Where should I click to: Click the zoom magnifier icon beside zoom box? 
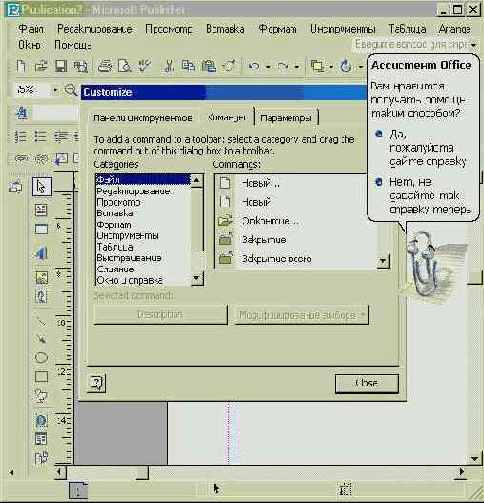point(71,90)
